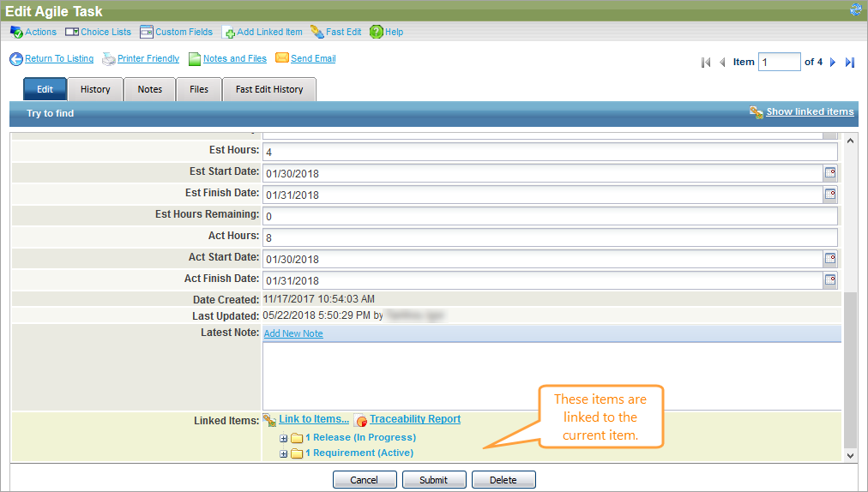
Task: Switch to the History tab
Action: pos(95,89)
